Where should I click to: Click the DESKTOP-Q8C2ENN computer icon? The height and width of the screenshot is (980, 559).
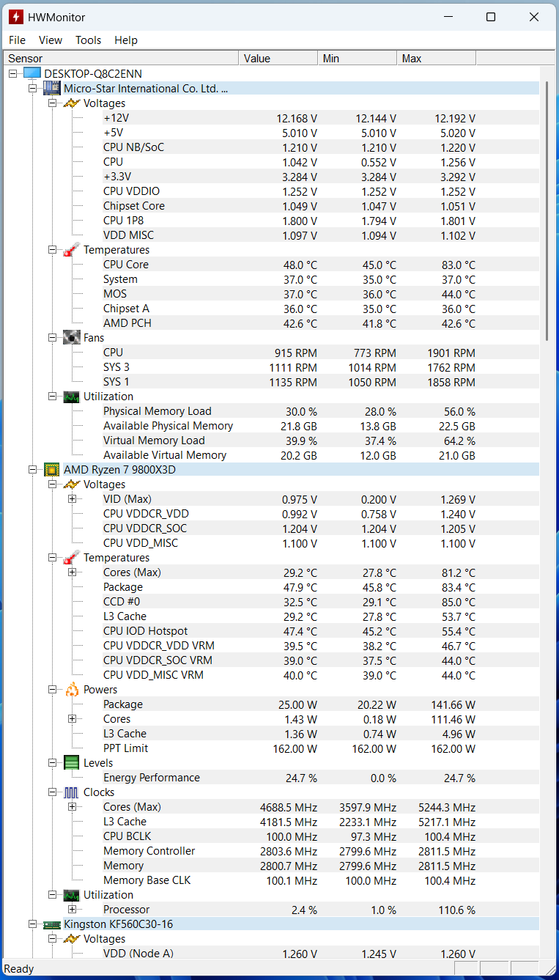[32, 73]
